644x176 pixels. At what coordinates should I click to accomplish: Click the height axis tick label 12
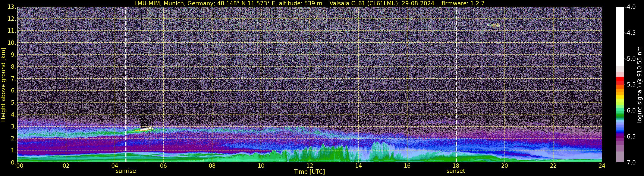[12, 19]
